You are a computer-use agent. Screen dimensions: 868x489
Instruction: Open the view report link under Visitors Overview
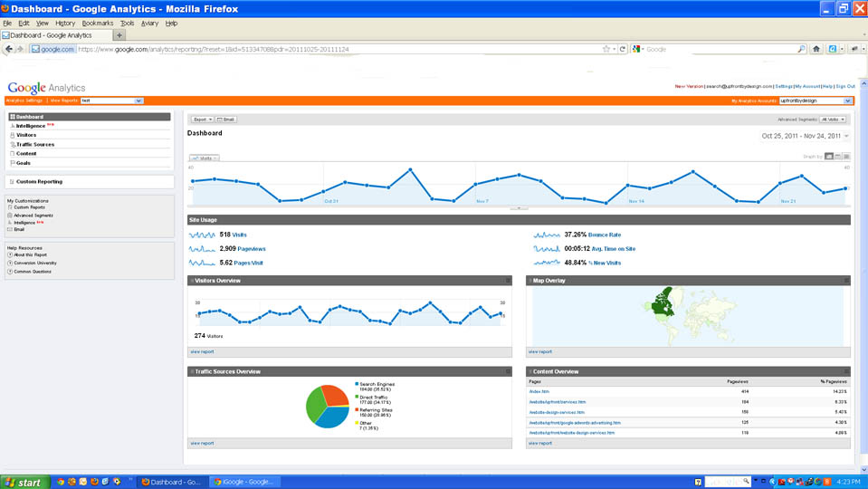pos(202,351)
